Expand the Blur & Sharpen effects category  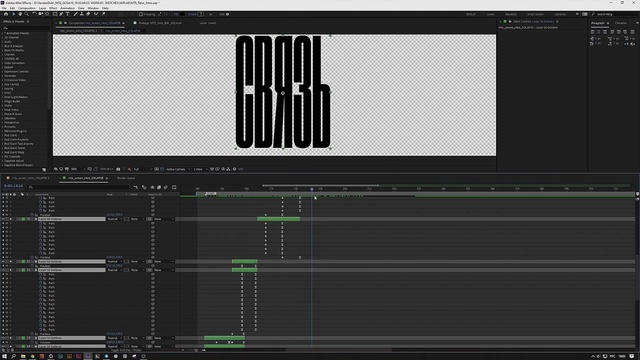pos(3,46)
